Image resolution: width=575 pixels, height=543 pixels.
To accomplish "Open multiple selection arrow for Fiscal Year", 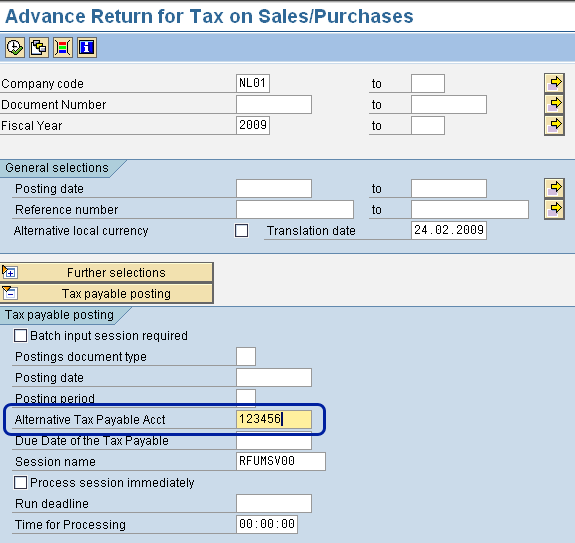I will 554,125.
